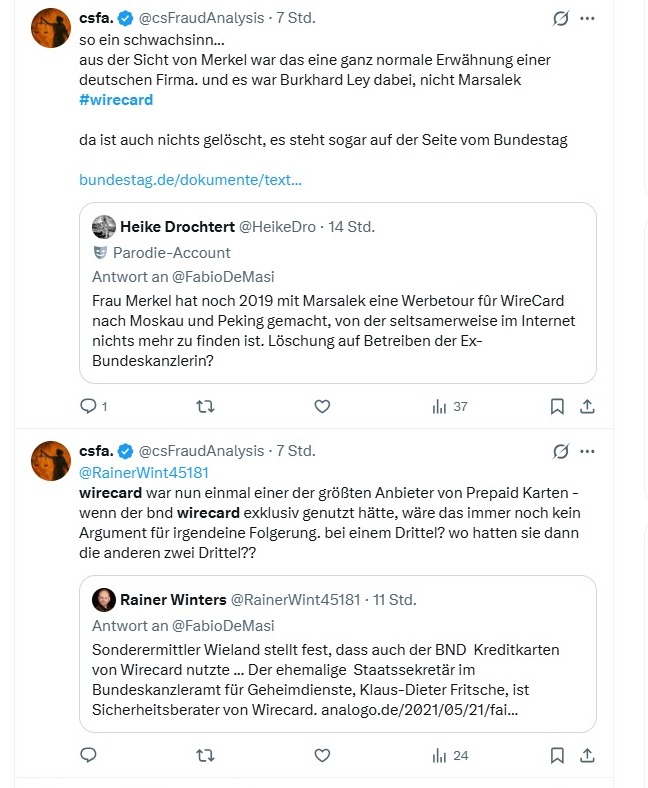648x788 pixels.
Task: Bookmark the second csfa. tweet
Action: coord(558,755)
